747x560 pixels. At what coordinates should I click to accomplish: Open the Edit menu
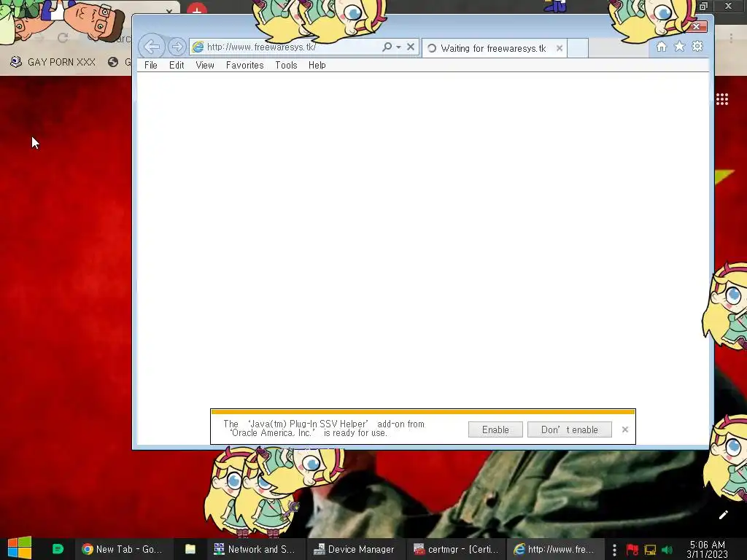click(x=177, y=65)
